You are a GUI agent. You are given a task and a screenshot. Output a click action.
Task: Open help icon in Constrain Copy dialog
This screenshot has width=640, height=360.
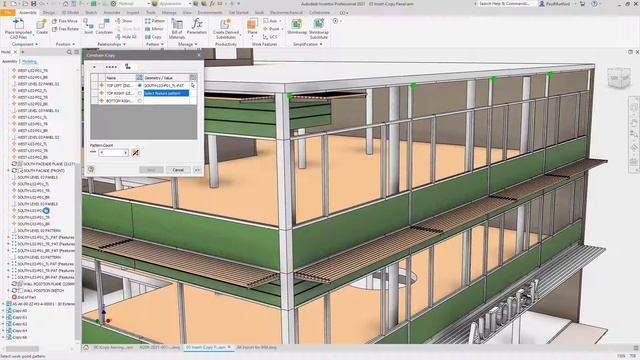[91, 170]
